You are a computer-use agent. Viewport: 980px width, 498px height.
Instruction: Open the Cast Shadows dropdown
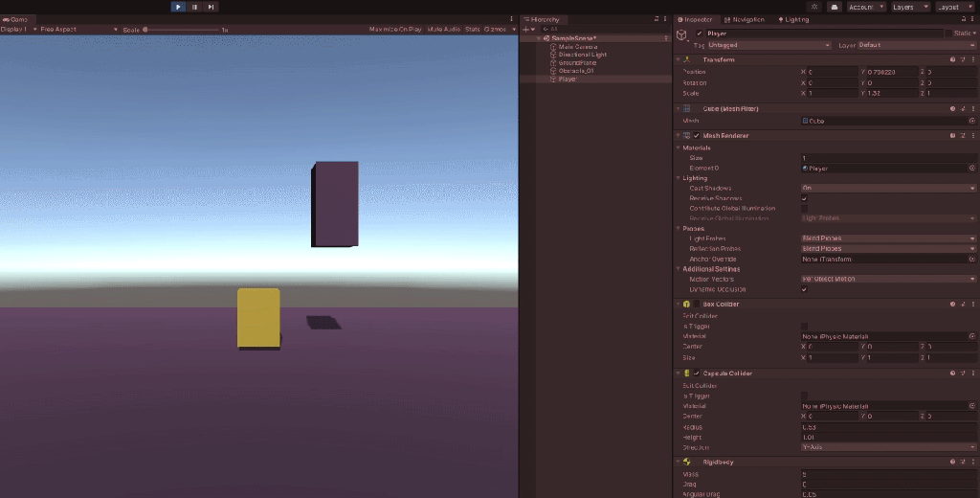coord(888,189)
